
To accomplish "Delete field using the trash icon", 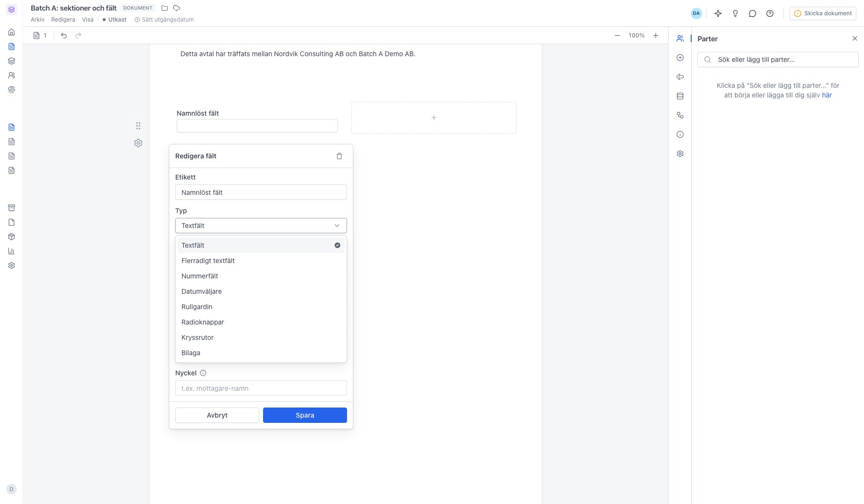I will point(339,156).
